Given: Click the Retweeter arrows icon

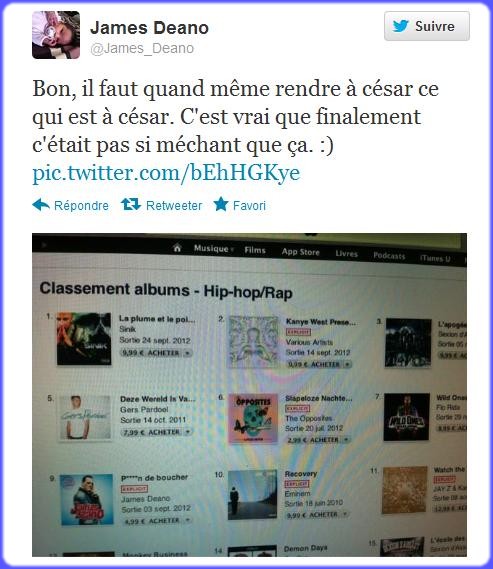Looking at the screenshot, I should click(131, 204).
